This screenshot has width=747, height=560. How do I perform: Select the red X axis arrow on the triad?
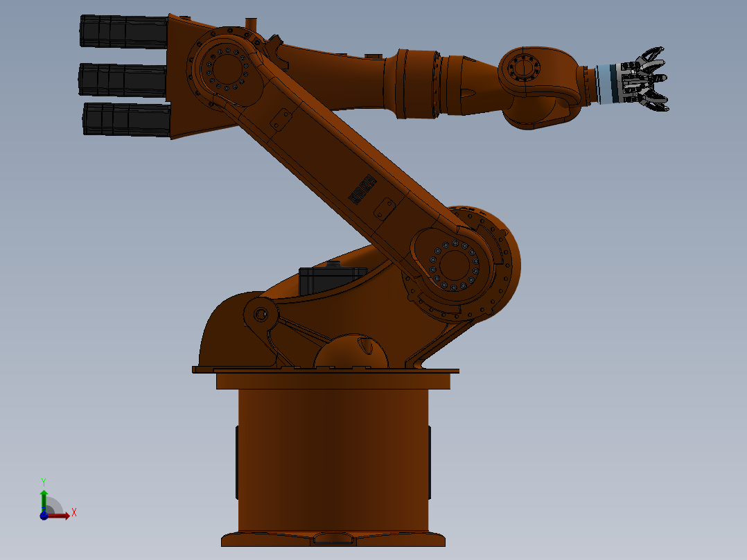pos(61,516)
